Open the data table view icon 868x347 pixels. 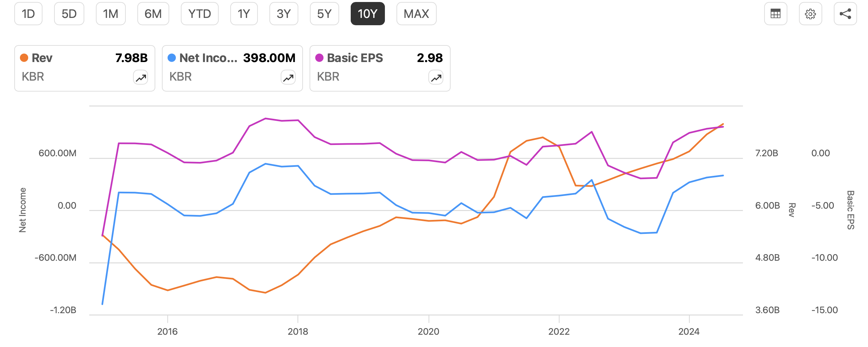775,14
